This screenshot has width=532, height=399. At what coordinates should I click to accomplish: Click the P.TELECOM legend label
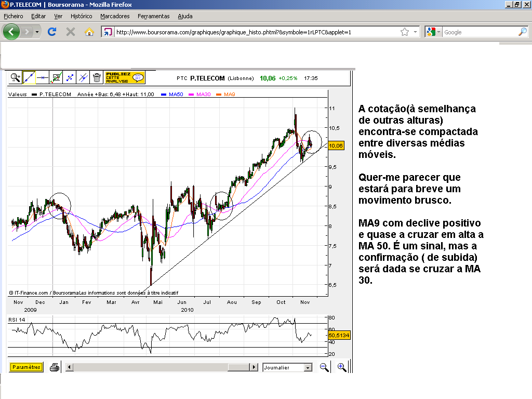click(55, 95)
